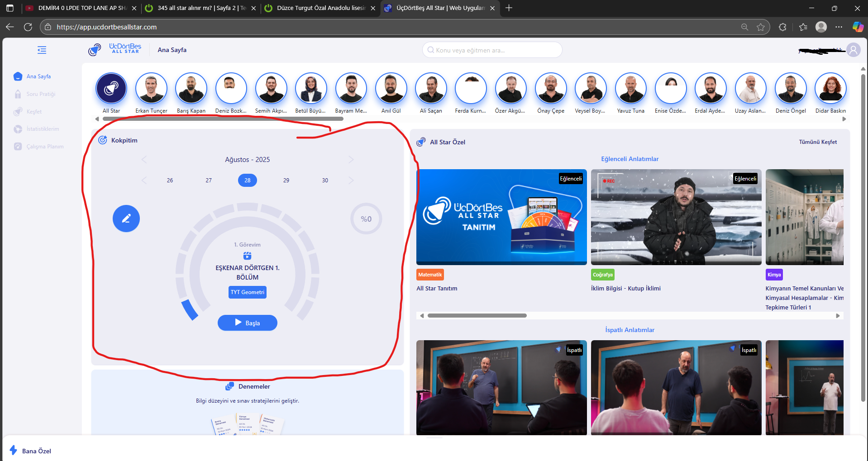Image resolution: width=868 pixels, height=461 pixels.
Task: Open Soru Pratiği in the sidebar
Action: [35, 94]
